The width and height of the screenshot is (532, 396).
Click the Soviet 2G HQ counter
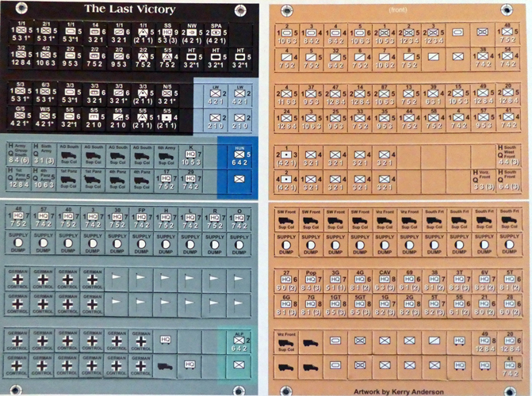[410, 306]
